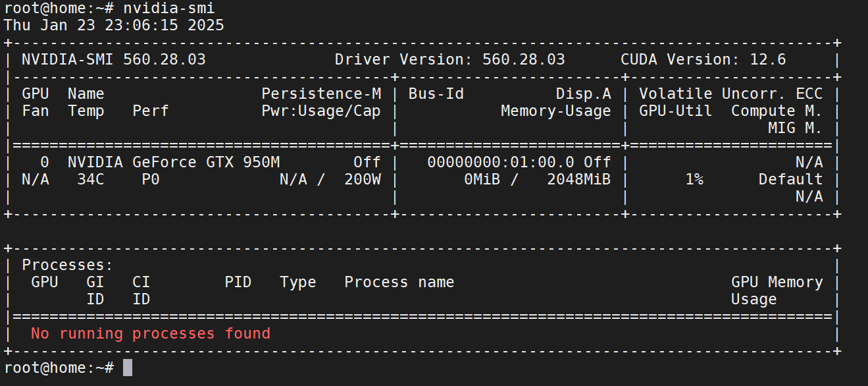This screenshot has height=386, width=868.
Task: Click the 1% GPU utilization value
Action: pyautogui.click(x=694, y=179)
